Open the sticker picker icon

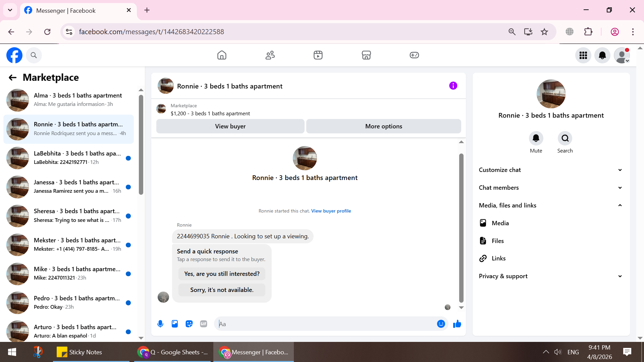189,324
